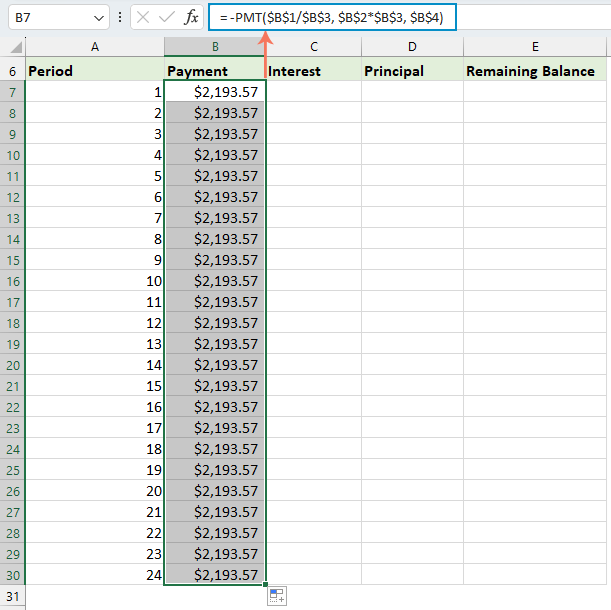Click the vertical dots beside the Name Box

[x=120, y=18]
